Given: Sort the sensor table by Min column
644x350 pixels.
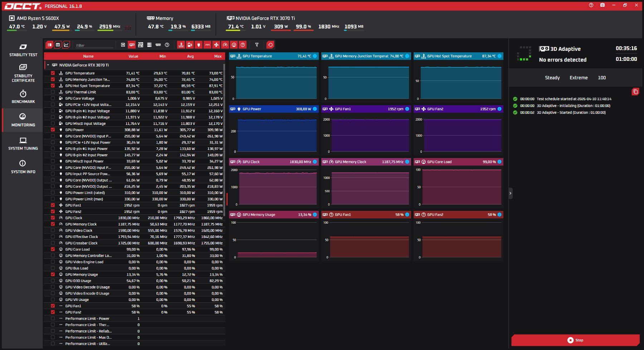Looking at the screenshot, I should click(163, 56).
